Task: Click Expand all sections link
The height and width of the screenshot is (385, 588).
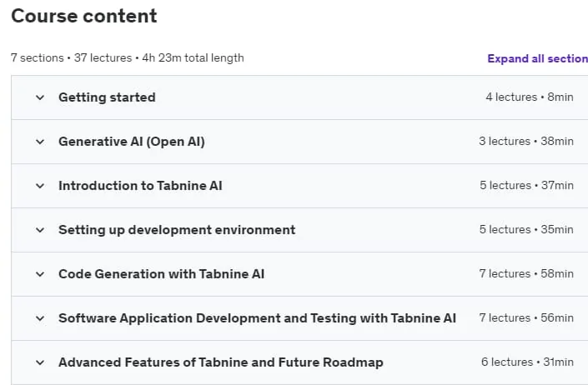Action: 537,58
